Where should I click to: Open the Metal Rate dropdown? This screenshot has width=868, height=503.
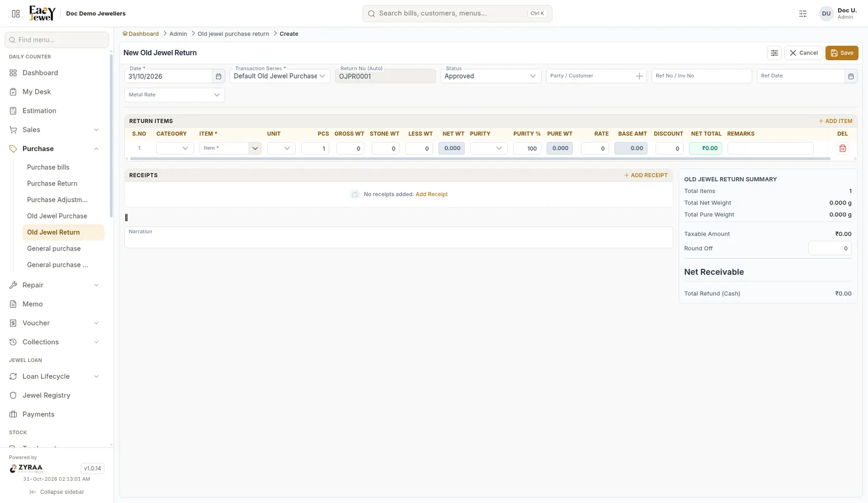(x=174, y=95)
